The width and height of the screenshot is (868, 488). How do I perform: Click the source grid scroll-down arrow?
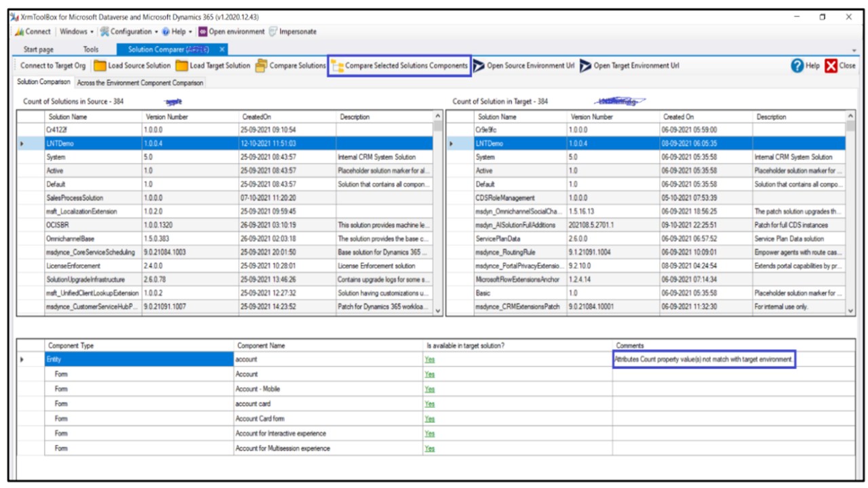point(437,310)
